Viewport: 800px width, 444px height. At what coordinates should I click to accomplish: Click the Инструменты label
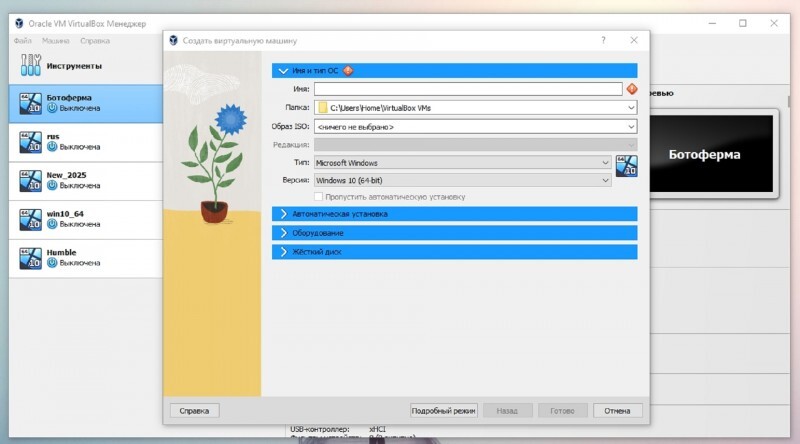pyautogui.click(x=74, y=66)
